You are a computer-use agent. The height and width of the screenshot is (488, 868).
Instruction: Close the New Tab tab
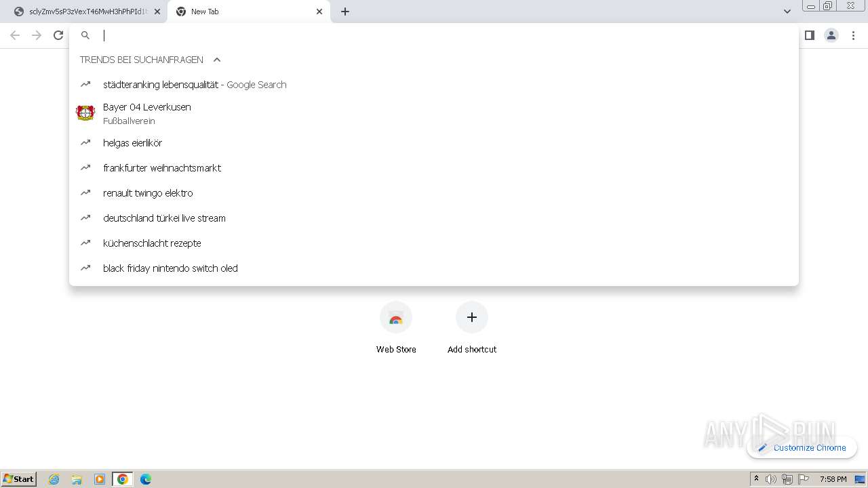point(319,12)
